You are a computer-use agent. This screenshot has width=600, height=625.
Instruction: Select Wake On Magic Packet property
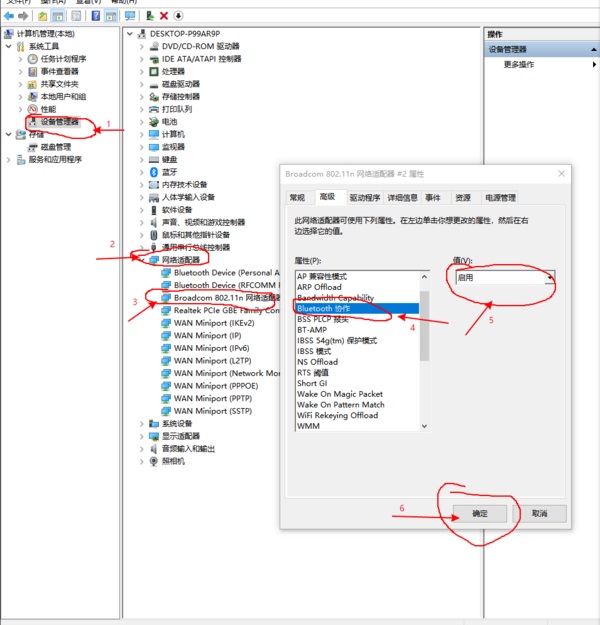tap(339, 394)
